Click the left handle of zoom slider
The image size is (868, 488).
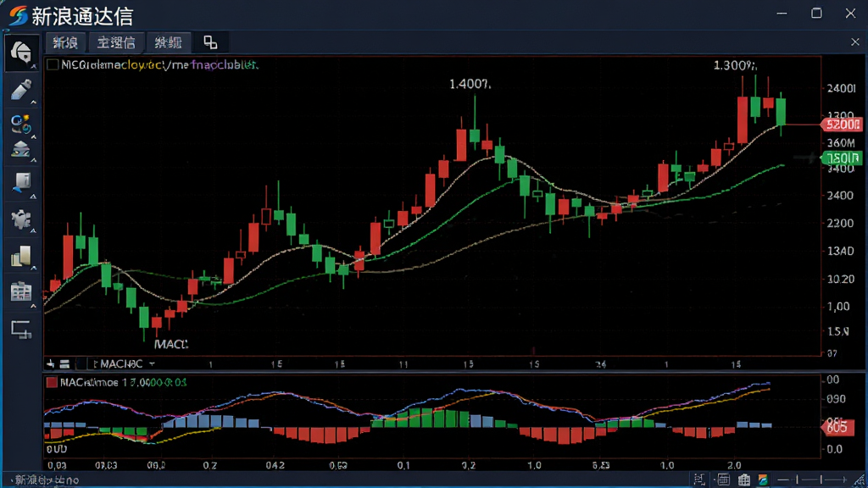[797, 480]
